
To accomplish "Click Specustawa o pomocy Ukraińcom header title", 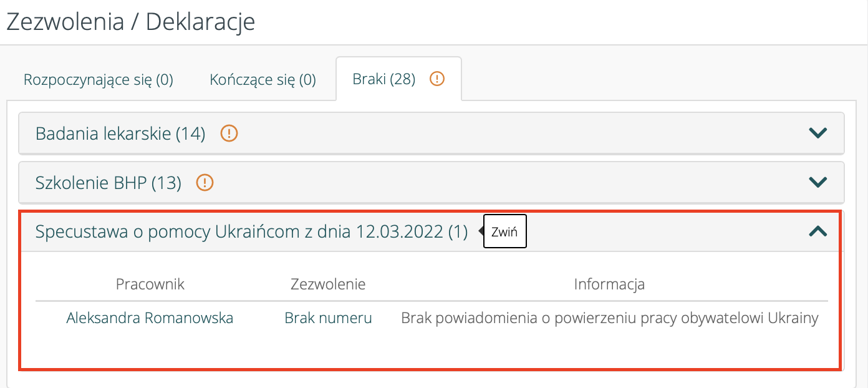I will tap(251, 232).
